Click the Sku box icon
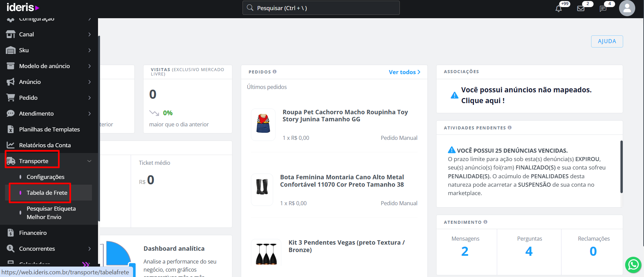The height and width of the screenshot is (277, 644). click(x=11, y=50)
